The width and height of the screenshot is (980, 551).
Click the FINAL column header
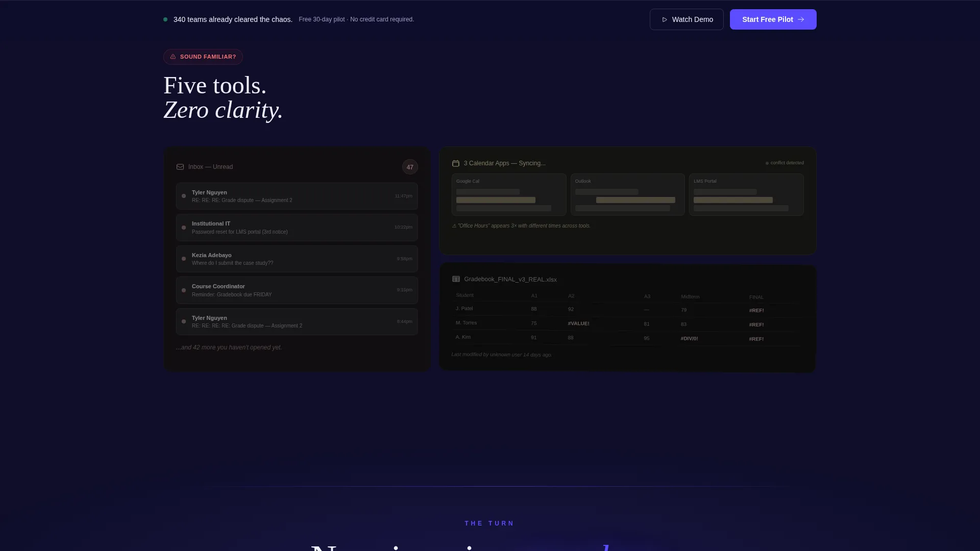tap(756, 297)
